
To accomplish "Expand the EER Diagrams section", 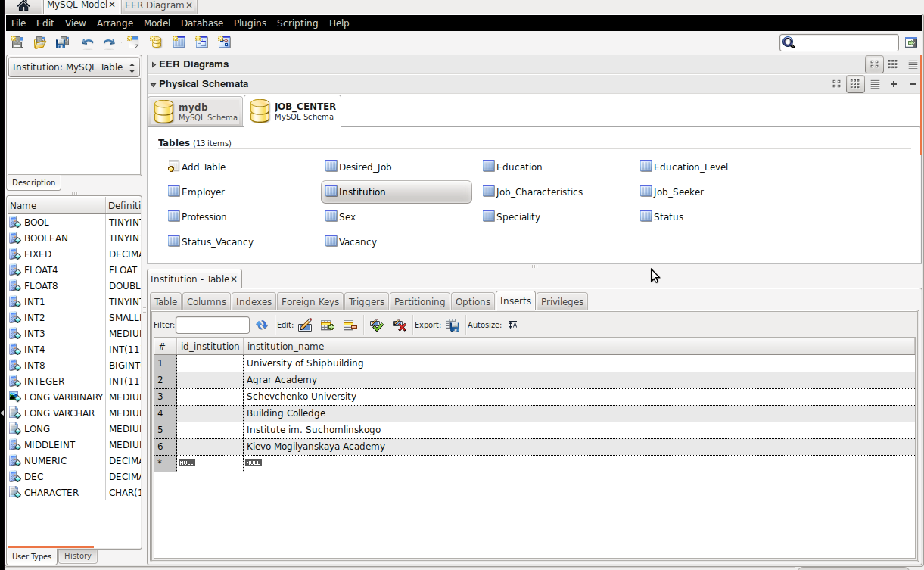I will tap(154, 64).
